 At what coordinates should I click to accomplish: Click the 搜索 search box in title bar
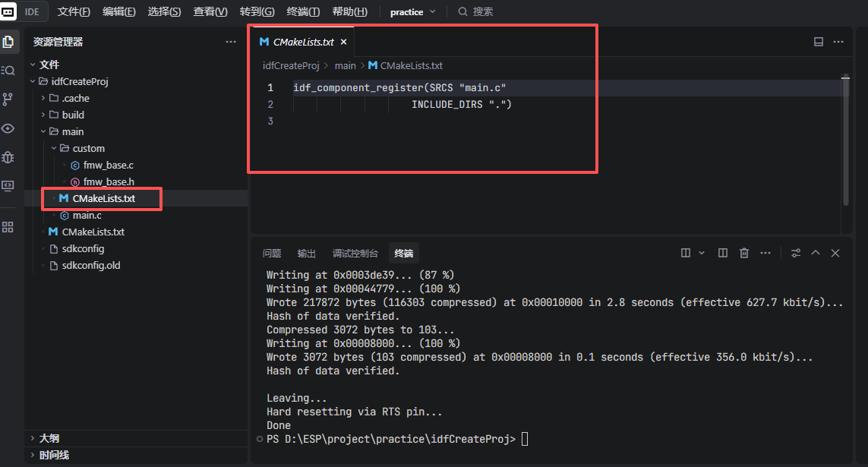(475, 11)
